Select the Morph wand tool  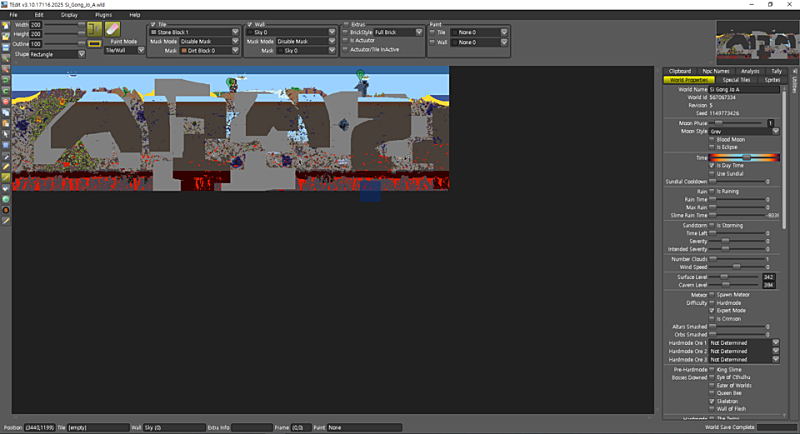[6, 221]
